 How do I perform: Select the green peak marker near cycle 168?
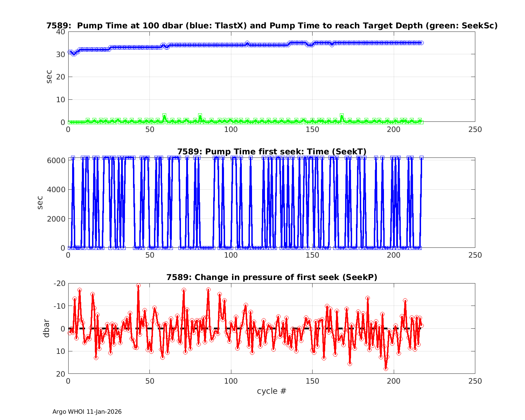(x=342, y=115)
